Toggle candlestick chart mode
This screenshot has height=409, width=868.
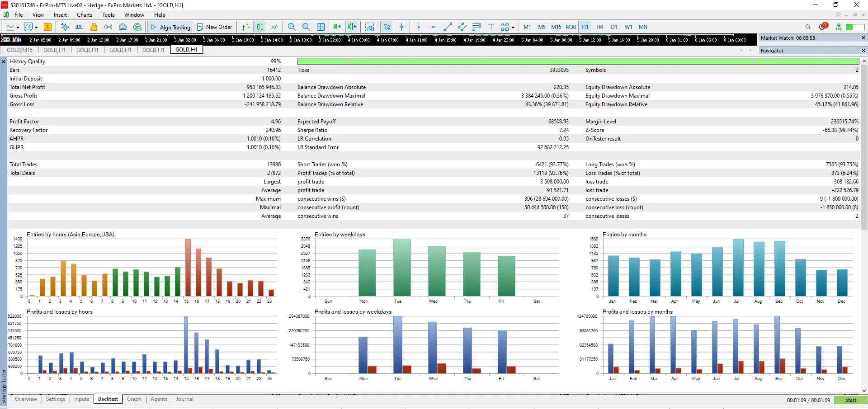(x=260, y=27)
